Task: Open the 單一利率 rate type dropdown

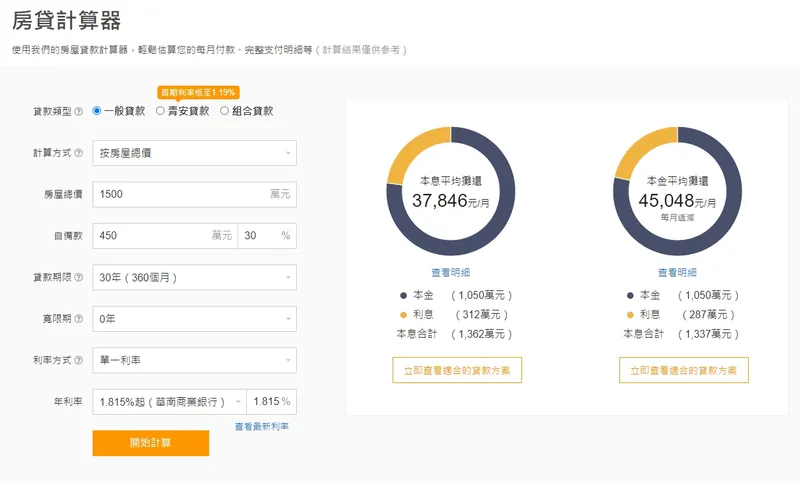Action: point(194,360)
